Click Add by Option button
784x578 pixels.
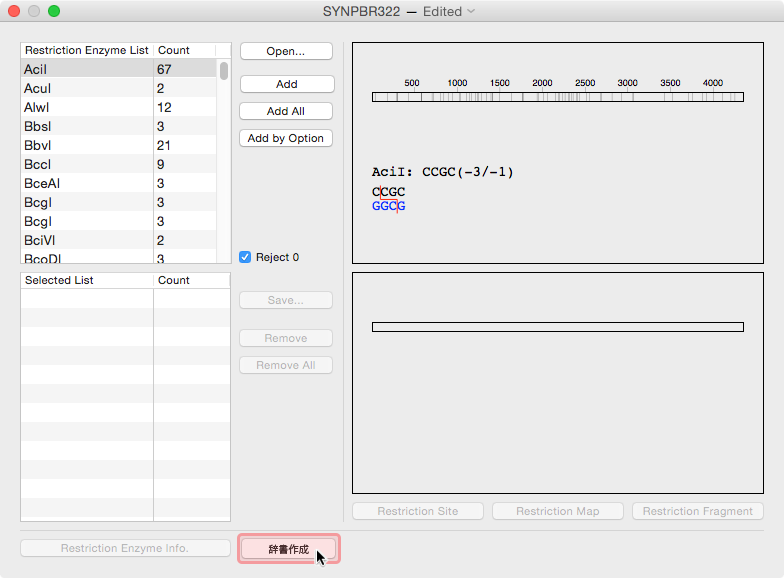coord(286,138)
